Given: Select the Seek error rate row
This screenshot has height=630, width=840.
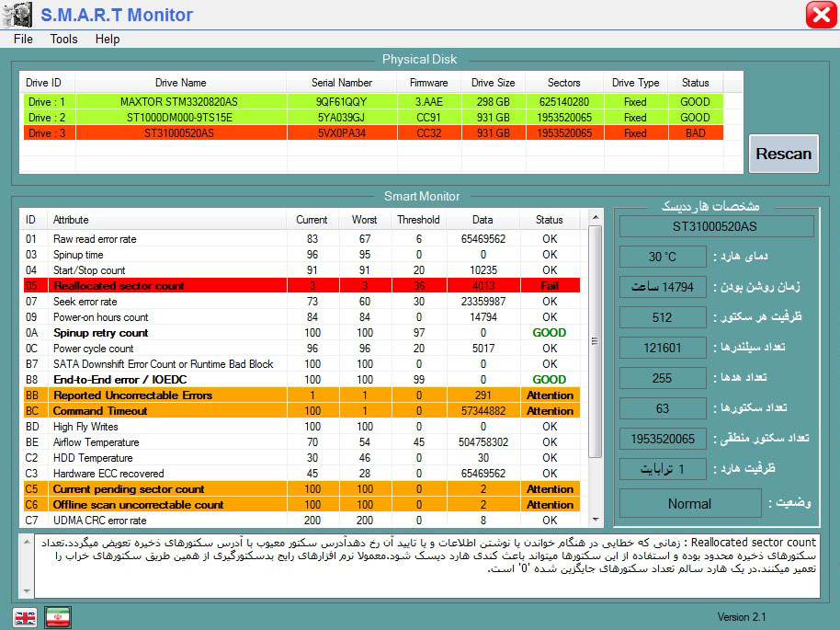Looking at the screenshot, I should tap(301, 302).
